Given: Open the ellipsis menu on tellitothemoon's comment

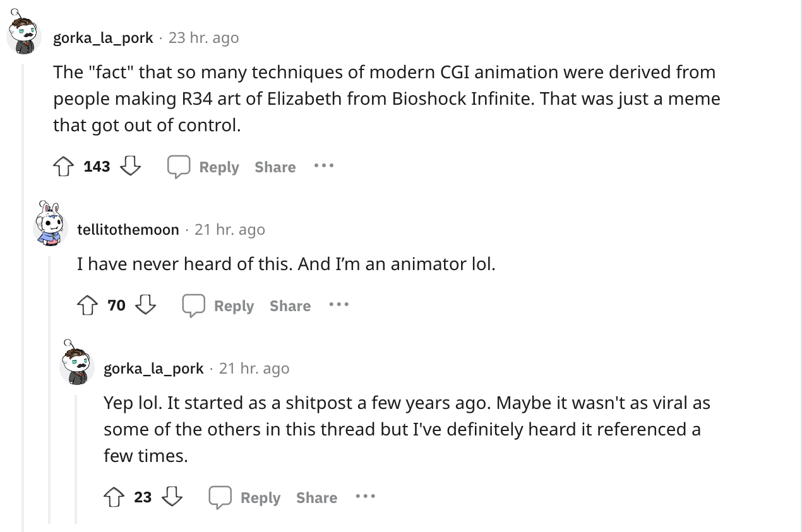Looking at the screenshot, I should (338, 305).
